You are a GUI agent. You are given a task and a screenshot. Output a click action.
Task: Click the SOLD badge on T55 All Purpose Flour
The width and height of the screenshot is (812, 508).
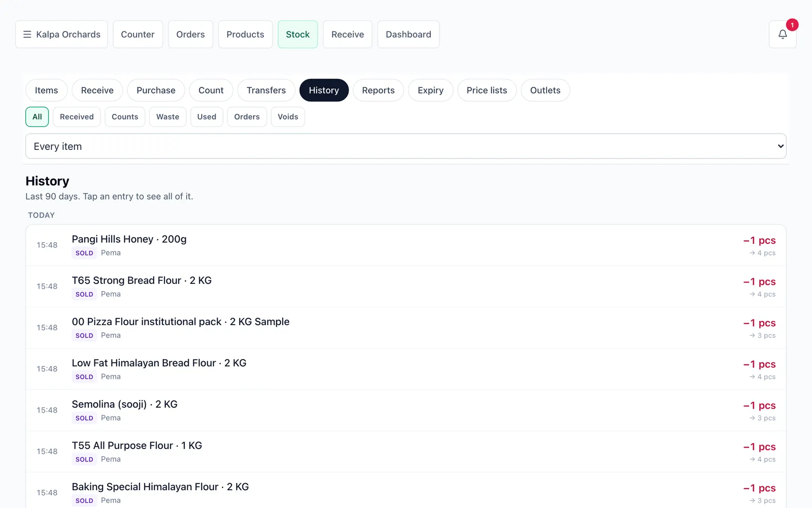84,459
